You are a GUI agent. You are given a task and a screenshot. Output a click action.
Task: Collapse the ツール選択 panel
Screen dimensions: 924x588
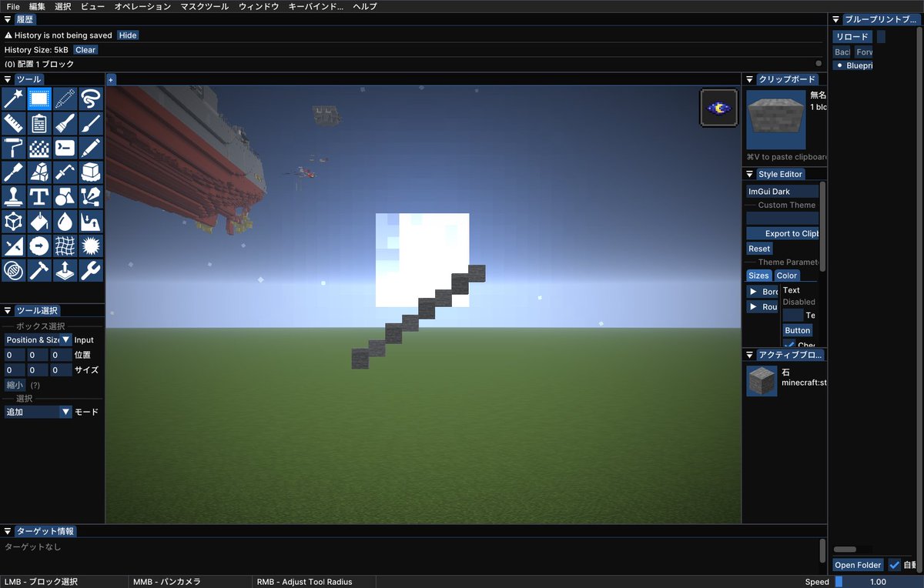coord(8,311)
